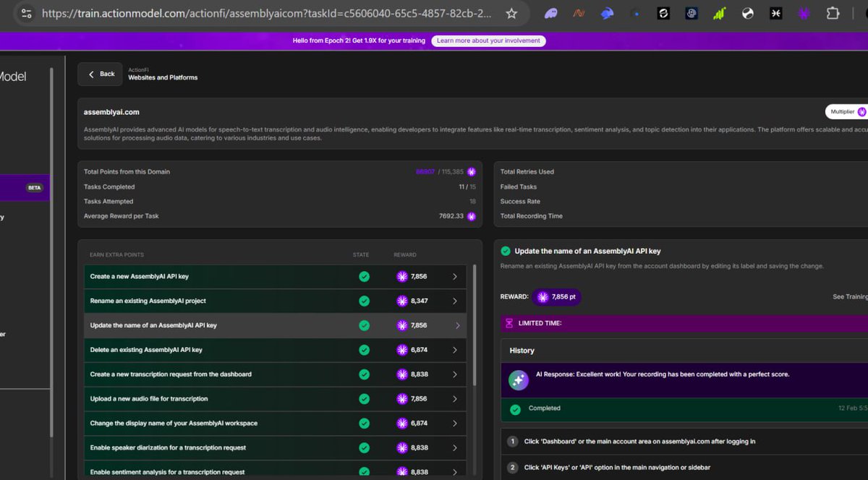Viewport: 868px width, 480px height.
Task: Click the Success Rate label
Action: pos(520,202)
